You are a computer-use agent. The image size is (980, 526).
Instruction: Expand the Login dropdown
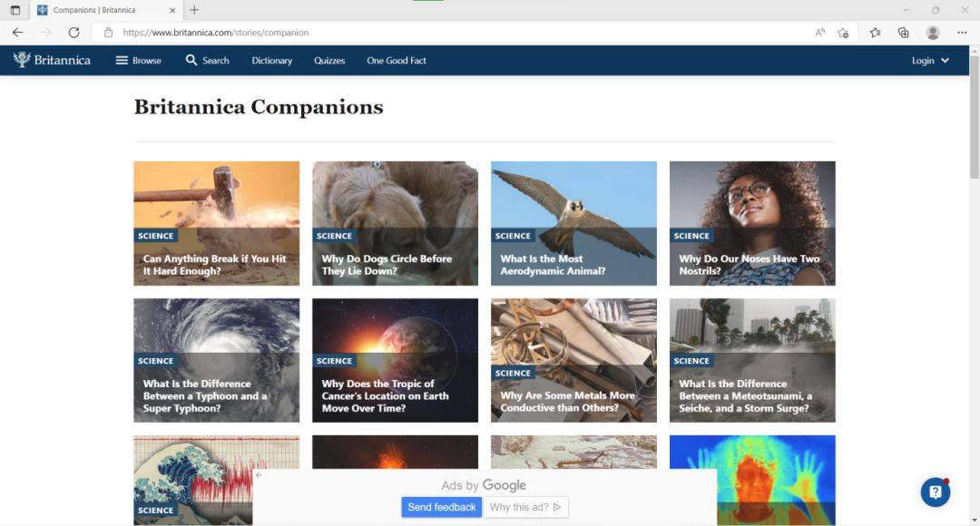coord(930,61)
